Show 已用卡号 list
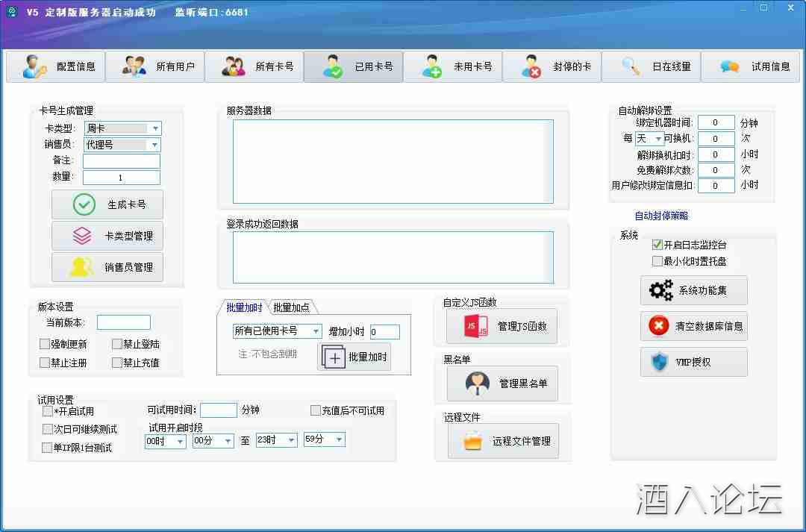The height and width of the screenshot is (532, 806). (353, 66)
